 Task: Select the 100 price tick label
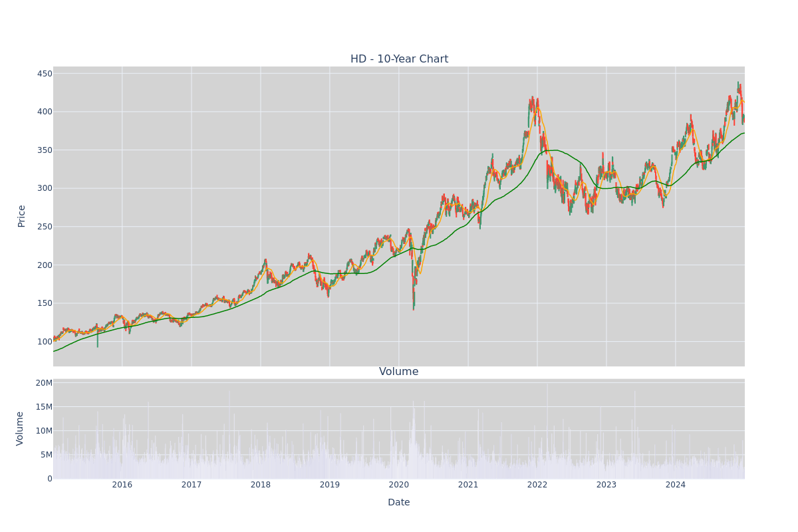tap(44, 342)
